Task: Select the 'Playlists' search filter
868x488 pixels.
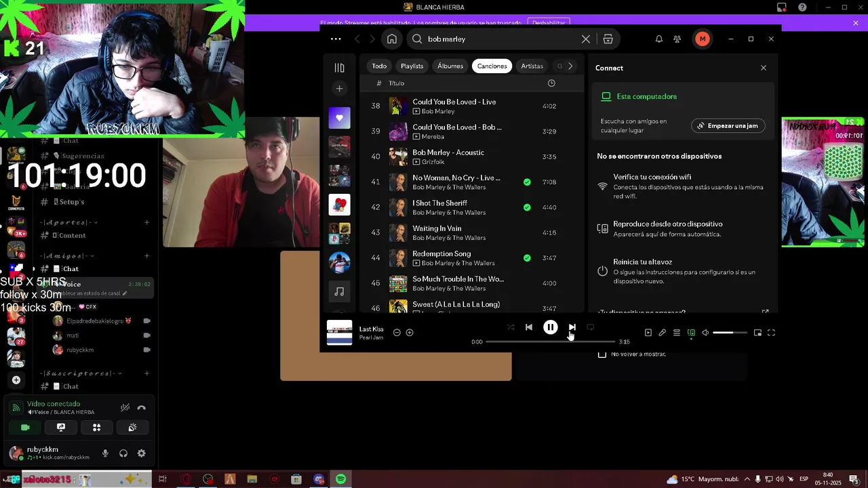Action: click(x=412, y=66)
